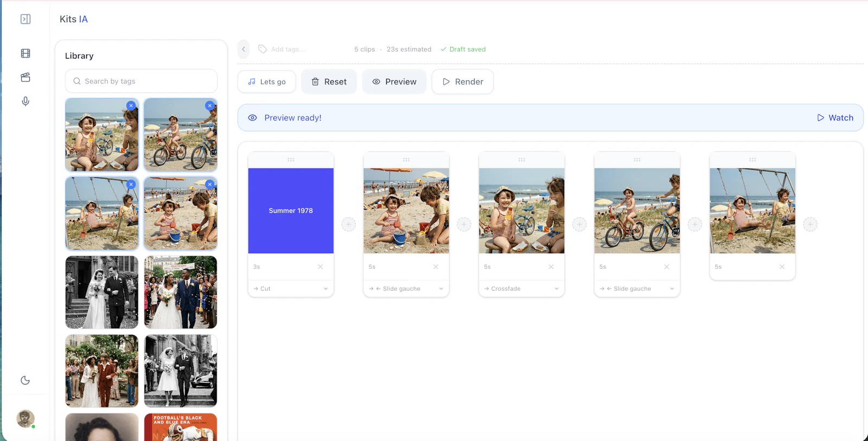
Task: Open the user avatar profile
Action: pos(25,418)
